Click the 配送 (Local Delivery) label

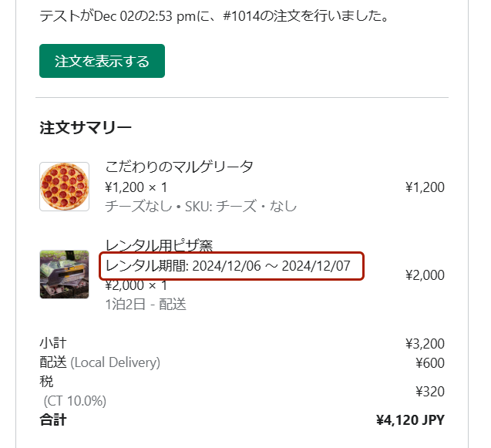[99, 362]
